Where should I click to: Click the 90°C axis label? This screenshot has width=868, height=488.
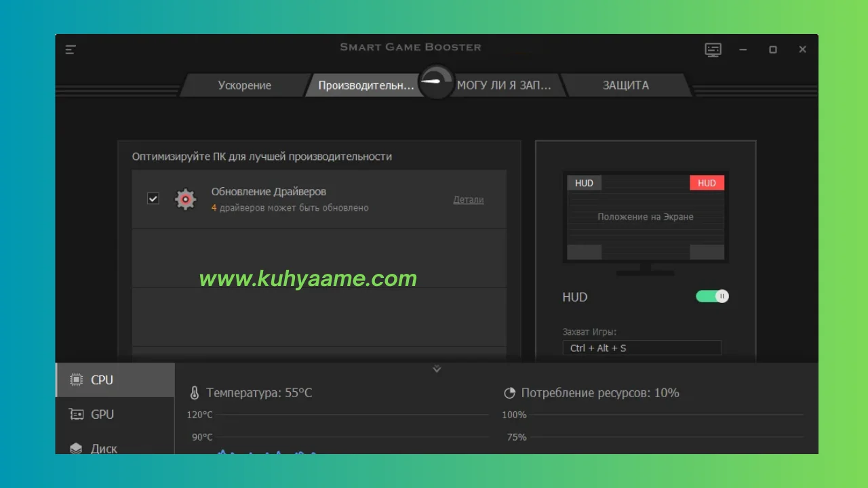click(202, 437)
